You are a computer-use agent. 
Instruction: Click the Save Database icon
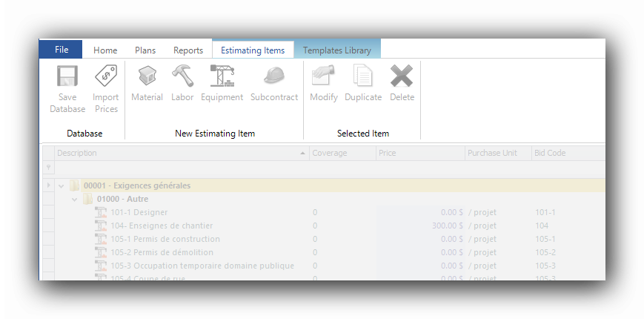(67, 76)
